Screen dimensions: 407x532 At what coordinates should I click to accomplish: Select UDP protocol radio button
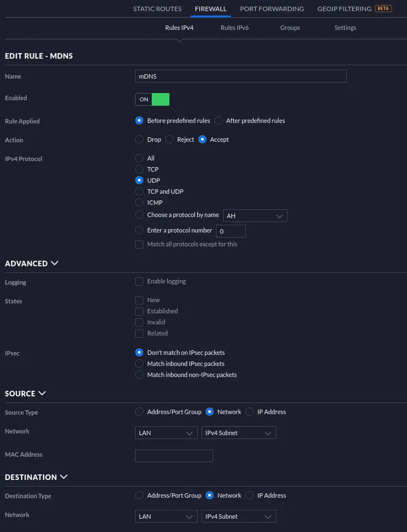pyautogui.click(x=139, y=180)
